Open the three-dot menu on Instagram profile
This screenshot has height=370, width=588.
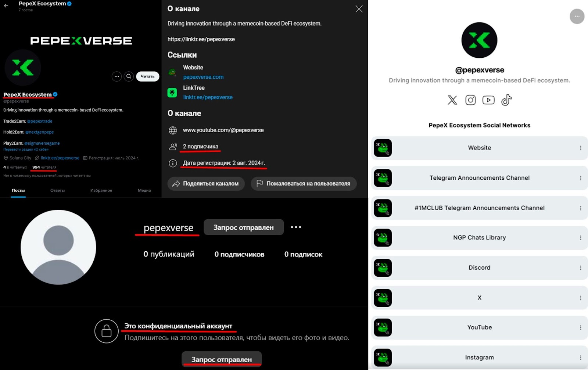[x=296, y=227]
